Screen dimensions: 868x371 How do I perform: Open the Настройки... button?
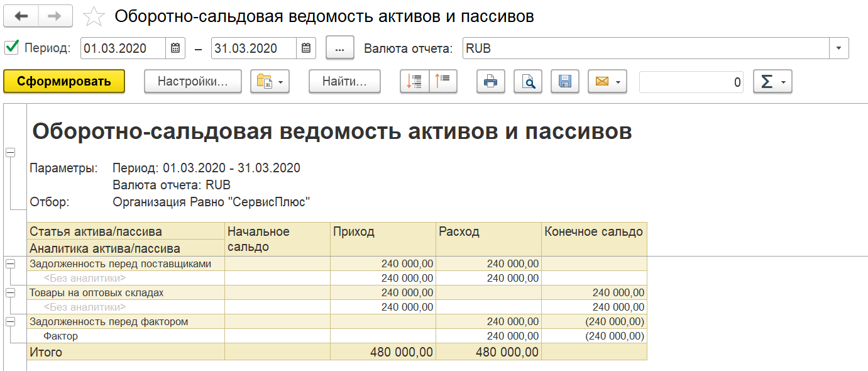coord(193,81)
